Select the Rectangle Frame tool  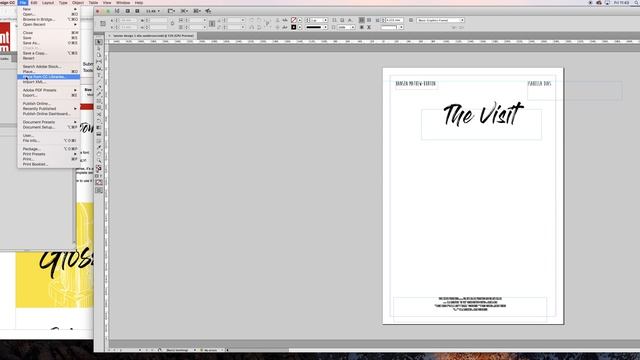coord(99,101)
